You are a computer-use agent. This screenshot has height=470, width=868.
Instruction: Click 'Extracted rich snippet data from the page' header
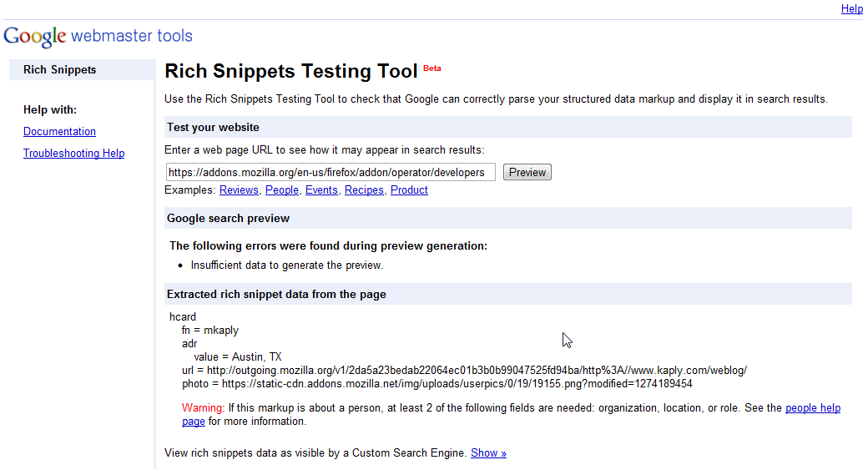[x=508, y=294]
